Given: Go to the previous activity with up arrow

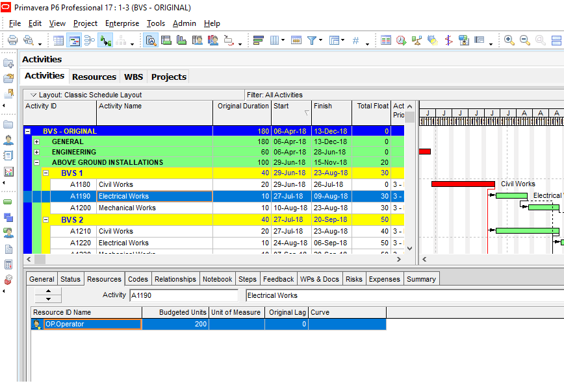Looking at the screenshot, I should (48, 291).
